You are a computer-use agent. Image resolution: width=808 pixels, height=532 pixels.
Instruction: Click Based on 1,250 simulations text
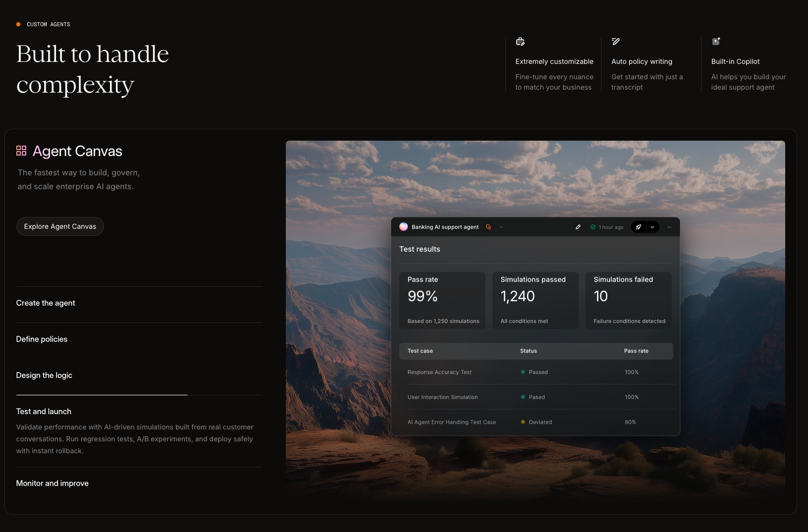tap(443, 321)
